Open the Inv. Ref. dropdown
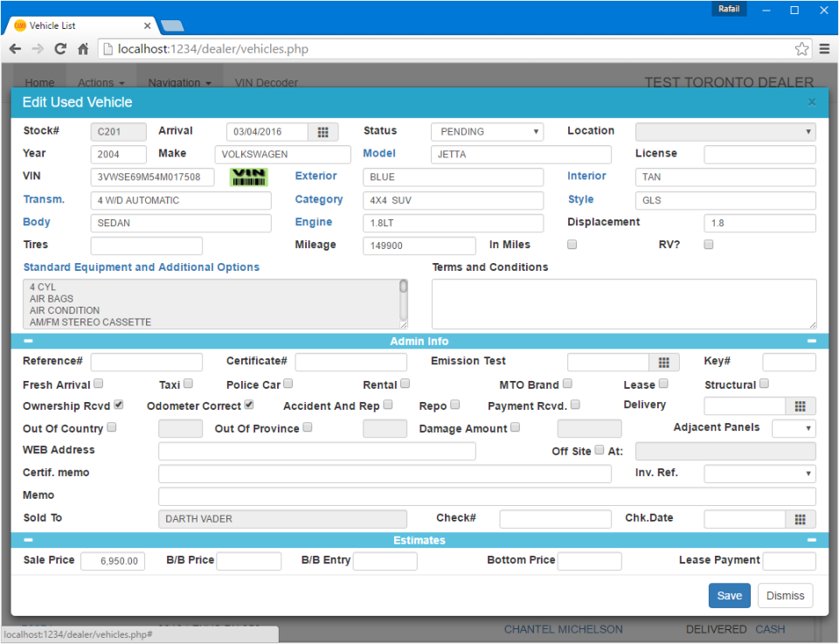The image size is (839, 644). (759, 473)
